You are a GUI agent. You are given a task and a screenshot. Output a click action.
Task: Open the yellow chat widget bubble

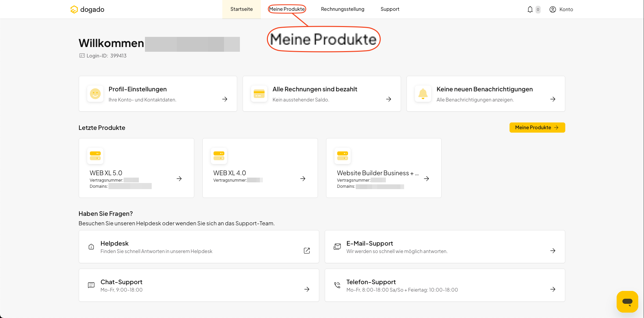click(627, 302)
